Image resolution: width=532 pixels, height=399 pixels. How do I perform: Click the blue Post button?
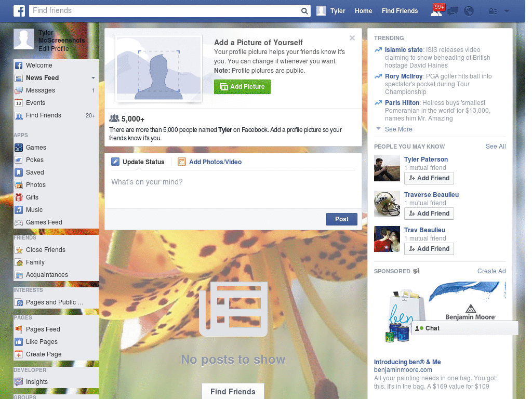(342, 219)
